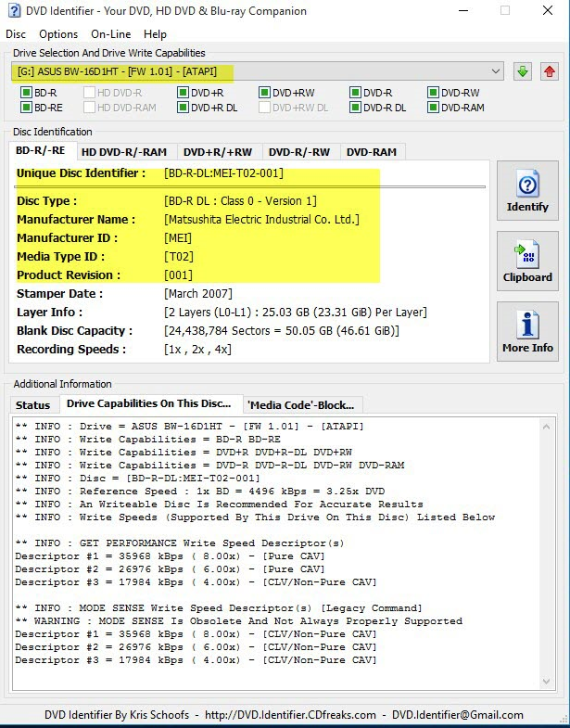Screen dimensions: 570x728
Task: Click the log scrollbar up arrow
Action: coord(546,427)
